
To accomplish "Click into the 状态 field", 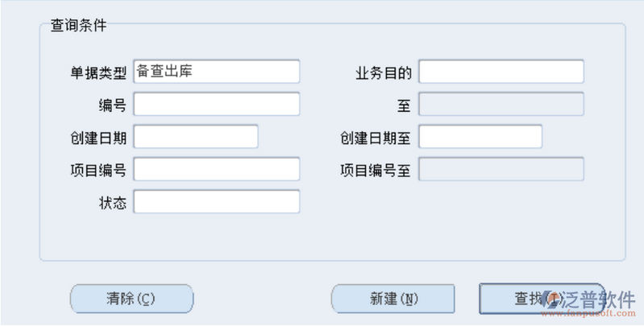I will [216, 201].
